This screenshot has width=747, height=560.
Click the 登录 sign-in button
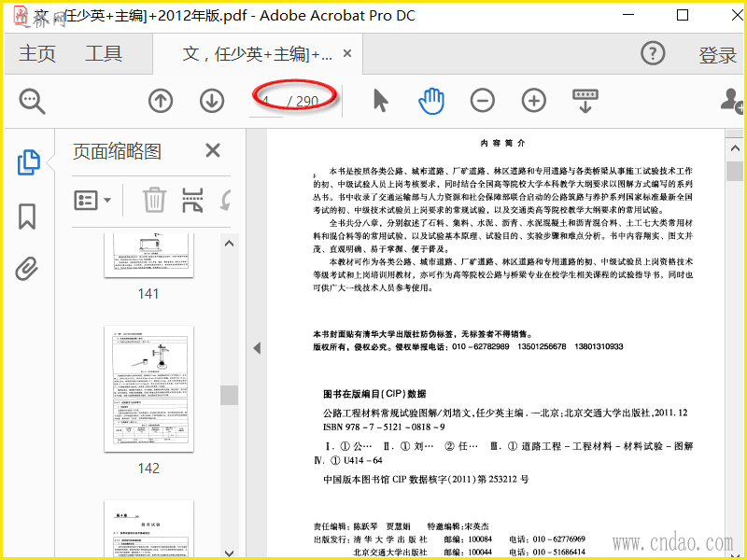pos(717,55)
